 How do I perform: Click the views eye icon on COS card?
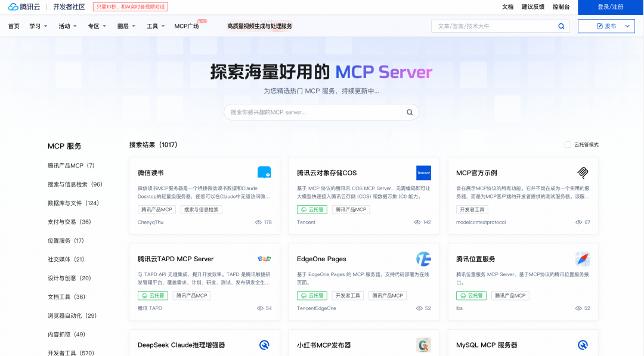point(417,222)
